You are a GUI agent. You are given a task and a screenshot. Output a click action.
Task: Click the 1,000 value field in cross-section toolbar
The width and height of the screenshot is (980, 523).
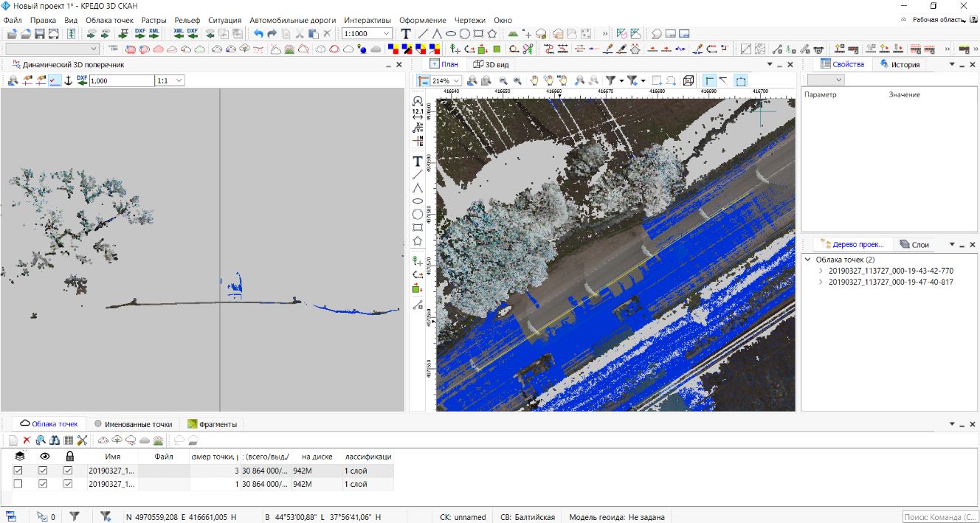(120, 80)
